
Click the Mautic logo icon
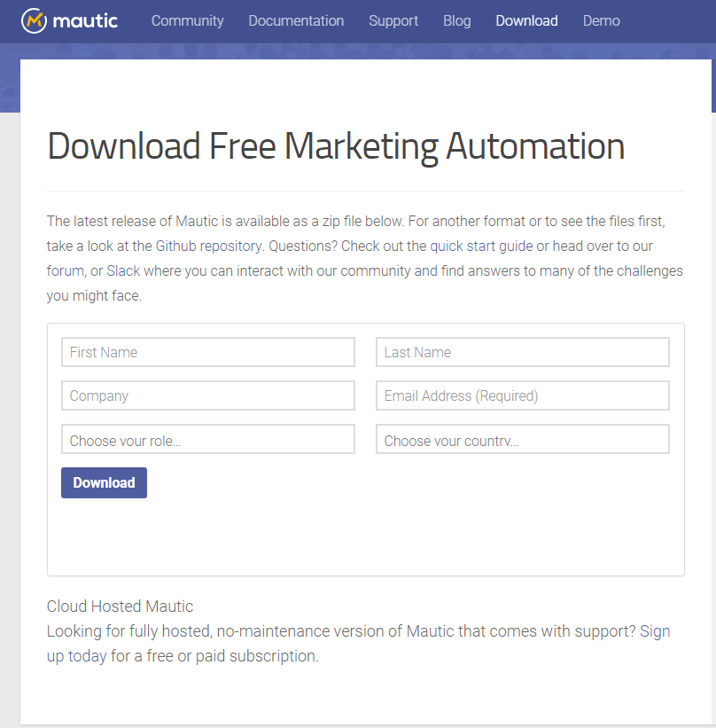pyautogui.click(x=34, y=21)
